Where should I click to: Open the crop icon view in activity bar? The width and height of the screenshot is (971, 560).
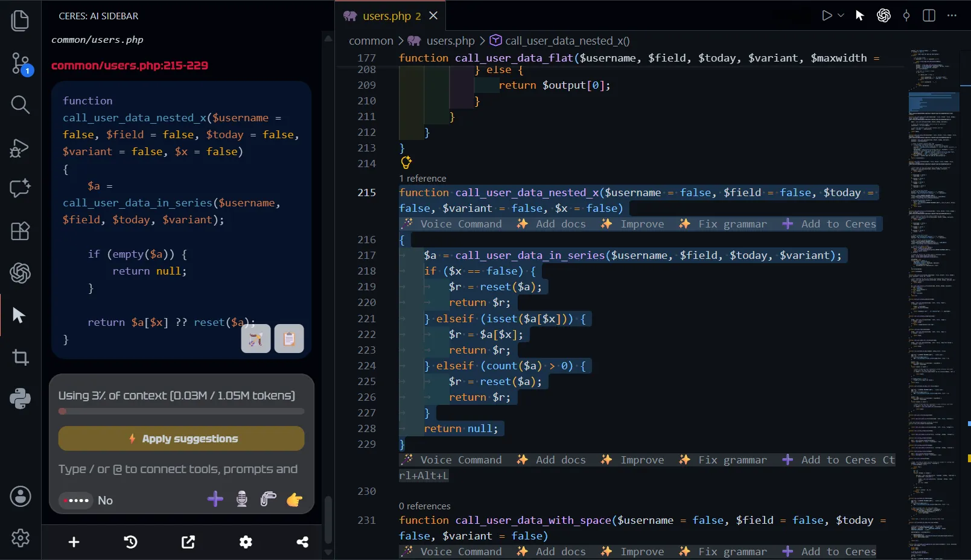(21, 357)
